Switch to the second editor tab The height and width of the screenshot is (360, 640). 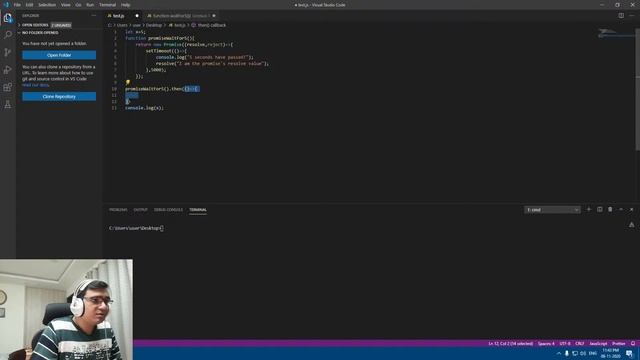tap(180, 16)
